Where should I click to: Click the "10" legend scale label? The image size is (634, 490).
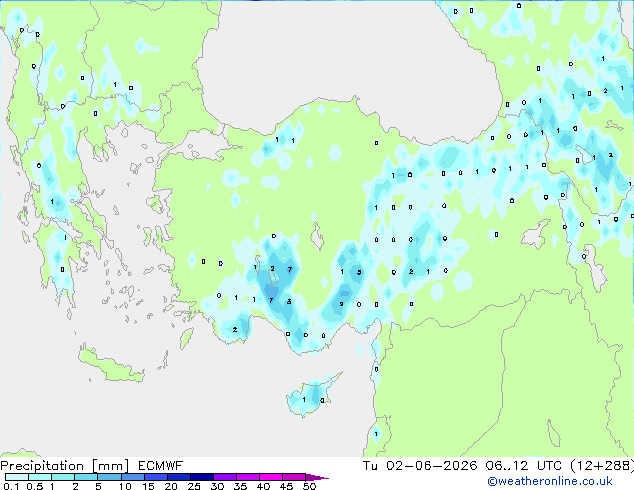click(x=125, y=486)
